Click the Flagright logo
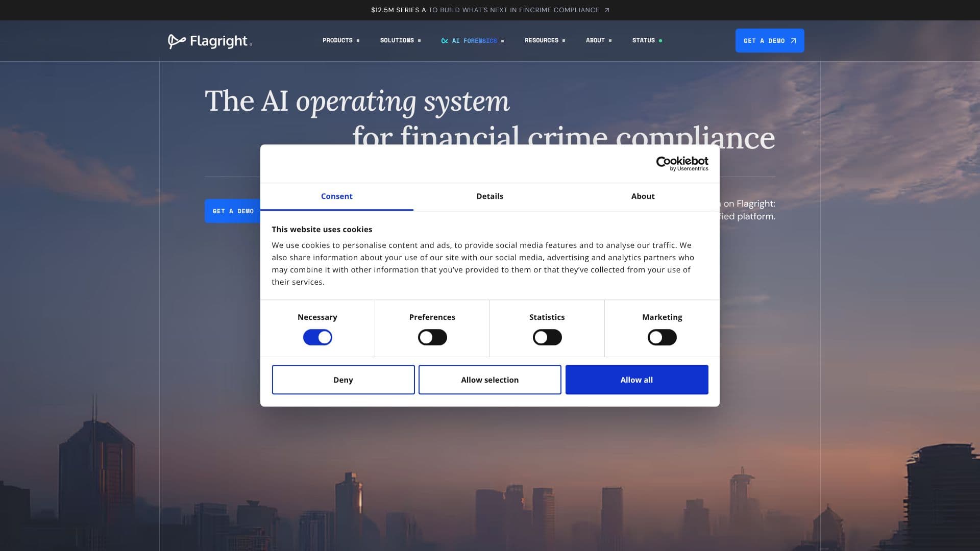The width and height of the screenshot is (980, 551). (x=210, y=41)
